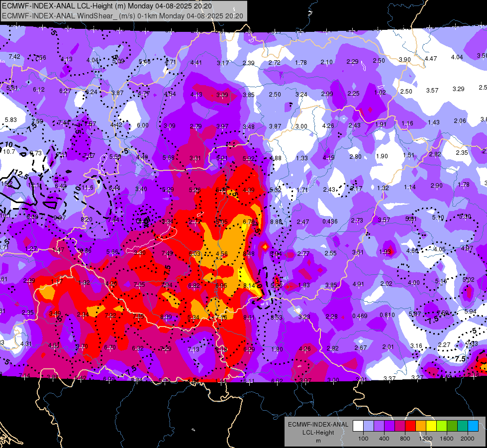Click the map value 4.88
Viewport: 487px width, 448px height.
point(275,158)
